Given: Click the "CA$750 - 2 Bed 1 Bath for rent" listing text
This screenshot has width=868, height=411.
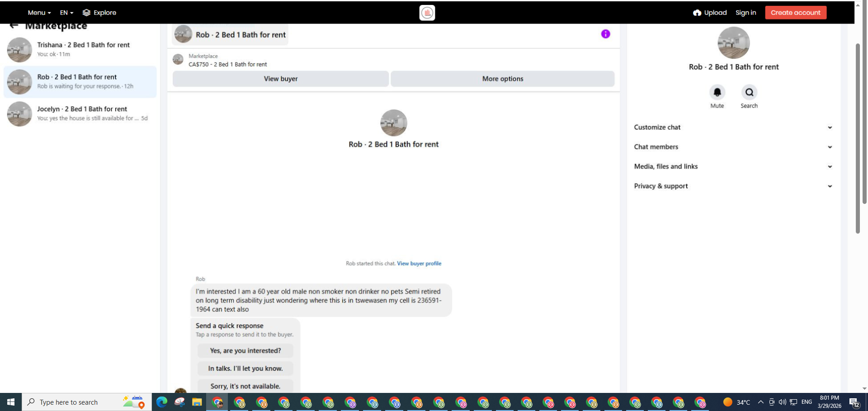Looking at the screenshot, I should click(228, 64).
